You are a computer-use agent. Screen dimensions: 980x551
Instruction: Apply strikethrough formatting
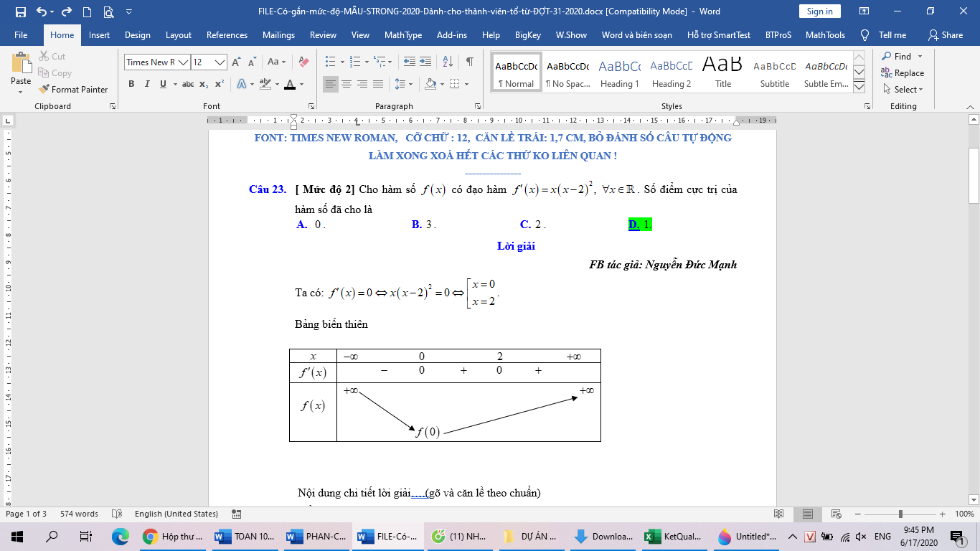188,84
